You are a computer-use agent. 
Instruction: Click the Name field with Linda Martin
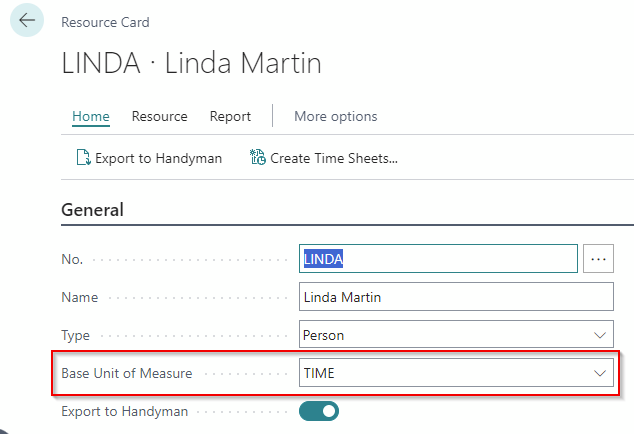point(456,297)
